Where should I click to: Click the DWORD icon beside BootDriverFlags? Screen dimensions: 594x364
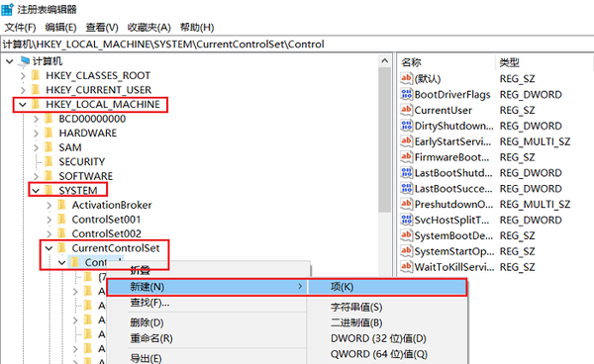click(406, 94)
